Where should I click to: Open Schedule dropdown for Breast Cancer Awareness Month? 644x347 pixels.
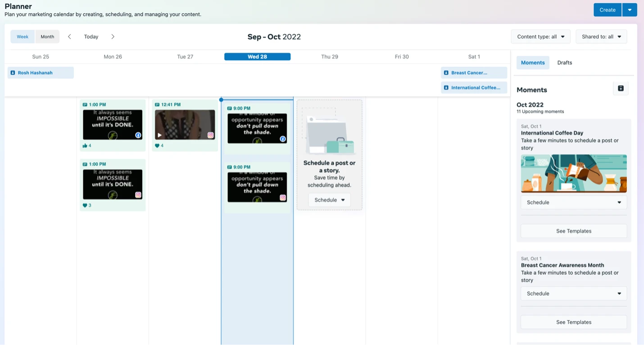coord(574,293)
